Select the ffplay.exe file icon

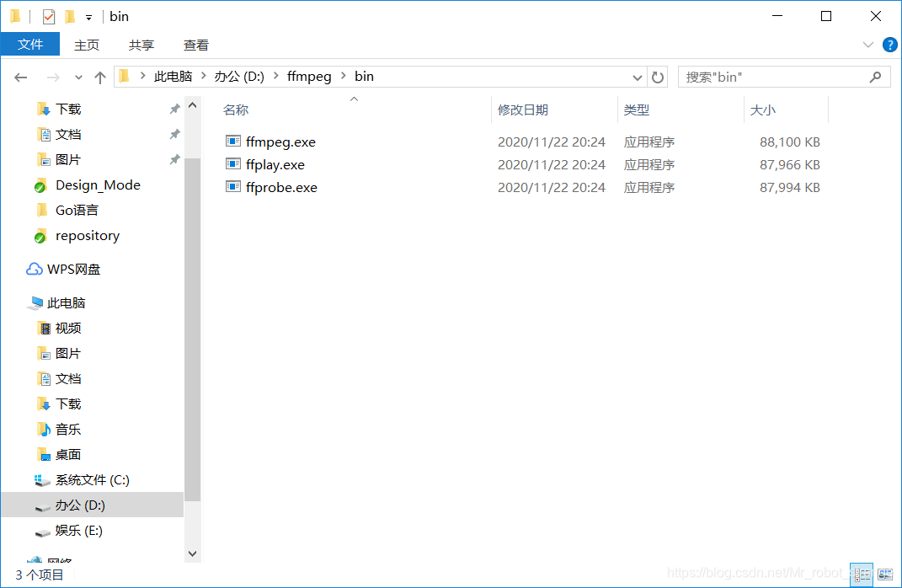tap(233, 164)
